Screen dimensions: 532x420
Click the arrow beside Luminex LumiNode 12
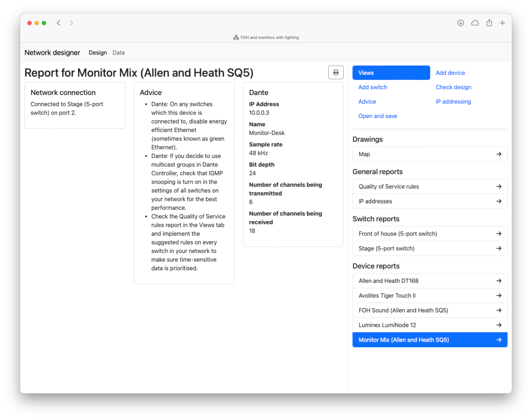(x=499, y=325)
